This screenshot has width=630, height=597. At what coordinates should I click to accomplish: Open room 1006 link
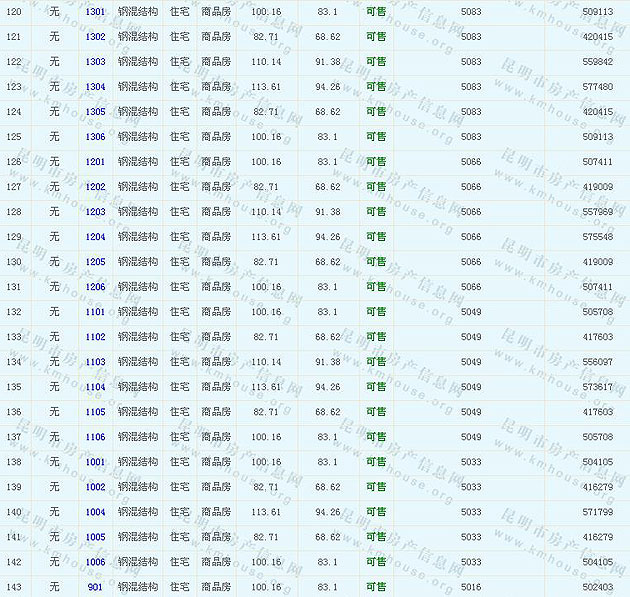click(95, 562)
